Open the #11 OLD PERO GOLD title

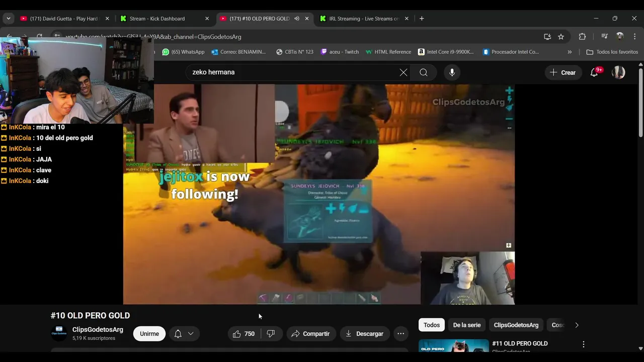point(520,343)
